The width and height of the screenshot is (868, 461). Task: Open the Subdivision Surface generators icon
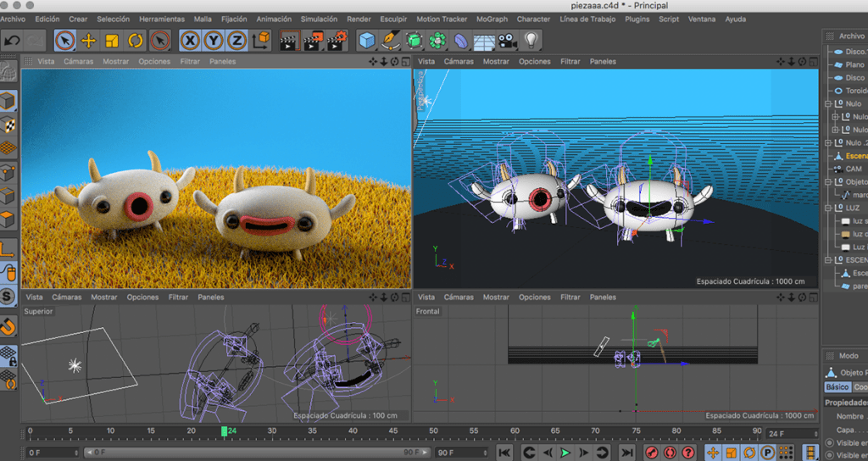tap(414, 41)
